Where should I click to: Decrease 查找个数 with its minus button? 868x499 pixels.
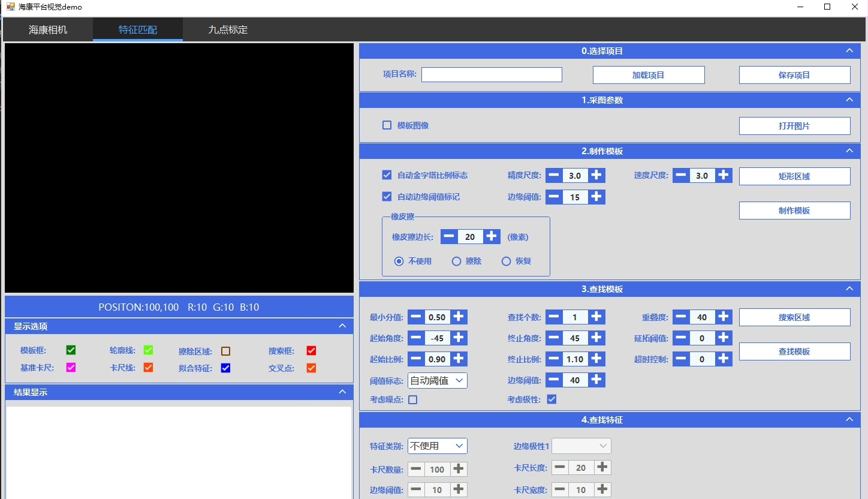click(554, 317)
